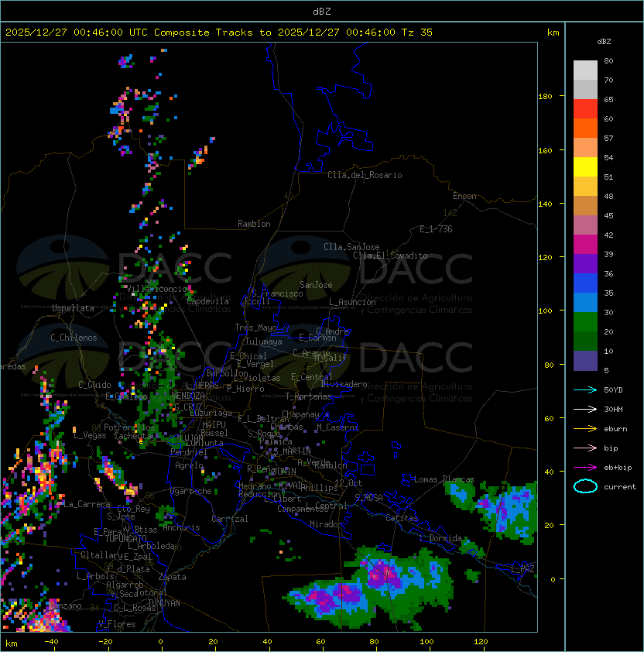Select the red 60-65 dBZ swatch
This screenshot has width=644, height=652.
tap(585, 108)
